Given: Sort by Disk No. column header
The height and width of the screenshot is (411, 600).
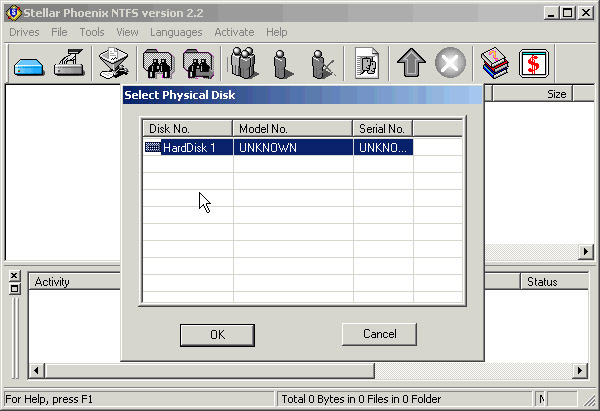Looking at the screenshot, I should click(188, 129).
